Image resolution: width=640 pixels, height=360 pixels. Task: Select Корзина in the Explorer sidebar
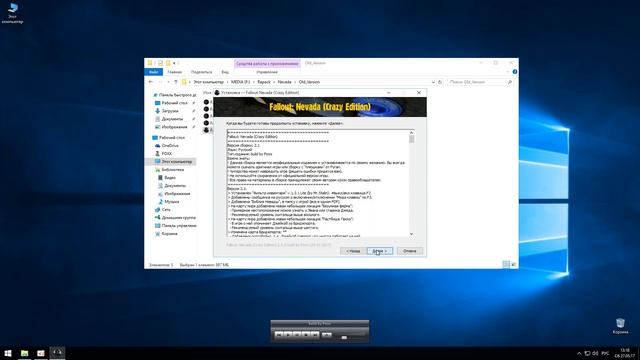pos(167,234)
